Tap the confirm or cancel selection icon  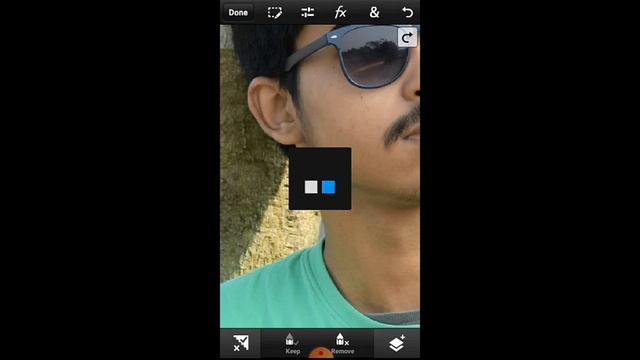tap(241, 343)
